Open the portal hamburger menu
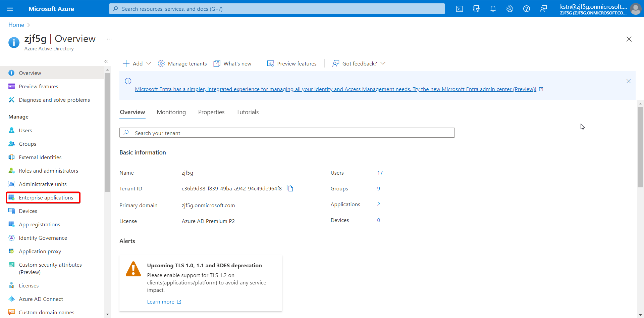644x318 pixels. 10,9
